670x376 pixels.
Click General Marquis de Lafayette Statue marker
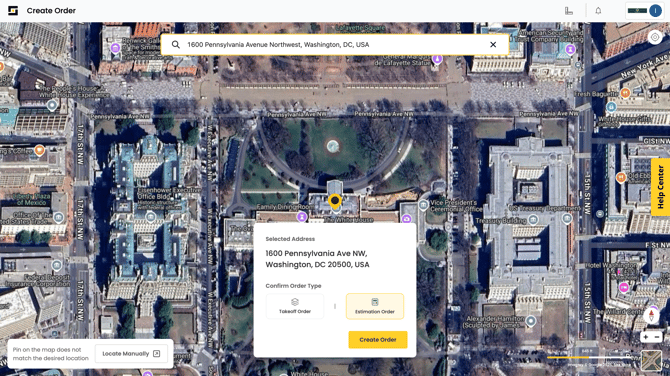point(437,59)
